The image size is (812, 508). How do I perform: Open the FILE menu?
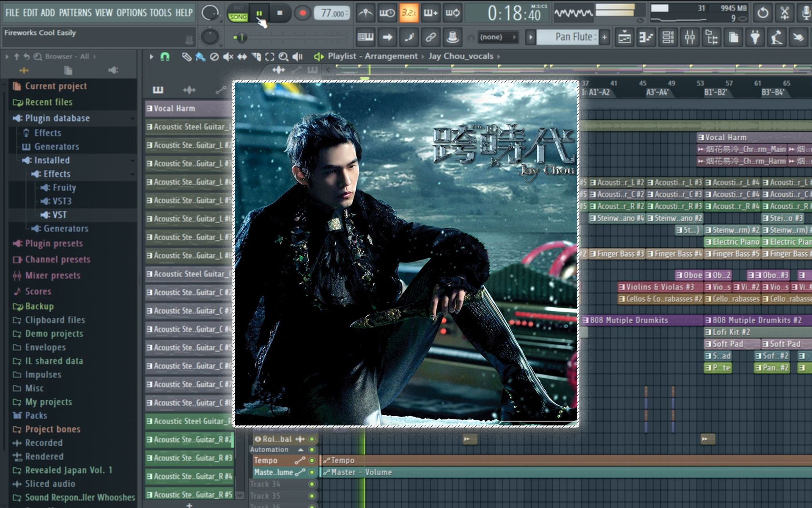pyautogui.click(x=12, y=13)
